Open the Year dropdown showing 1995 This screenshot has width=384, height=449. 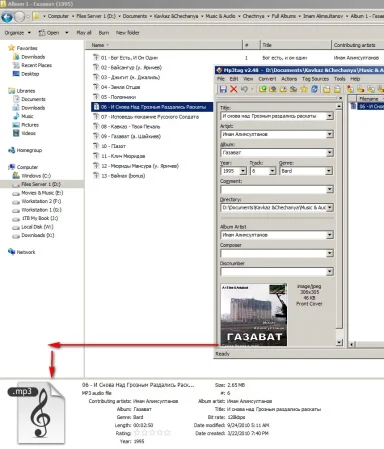click(x=243, y=171)
